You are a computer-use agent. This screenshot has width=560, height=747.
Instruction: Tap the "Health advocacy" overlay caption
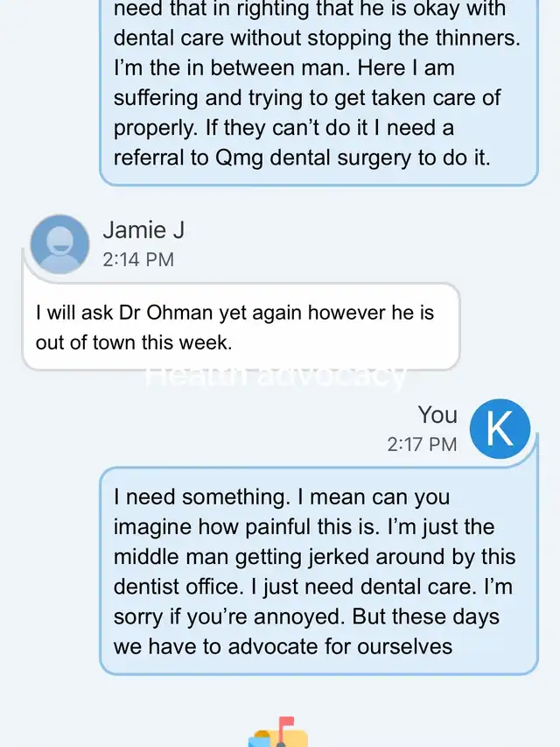(278, 376)
